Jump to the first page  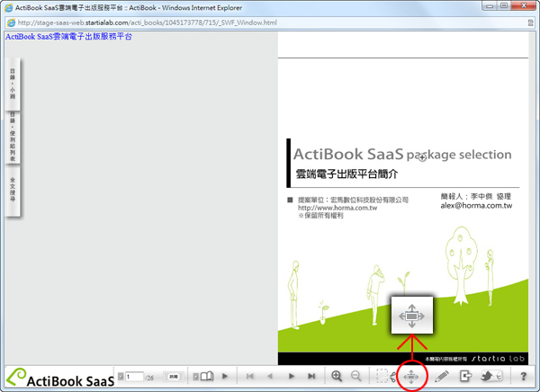click(250, 376)
